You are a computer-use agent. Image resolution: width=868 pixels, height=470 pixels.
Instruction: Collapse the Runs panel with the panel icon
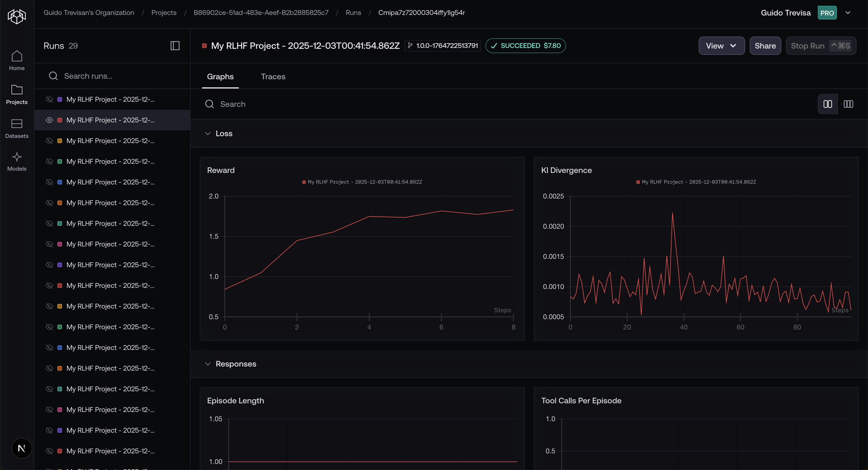pyautogui.click(x=175, y=45)
